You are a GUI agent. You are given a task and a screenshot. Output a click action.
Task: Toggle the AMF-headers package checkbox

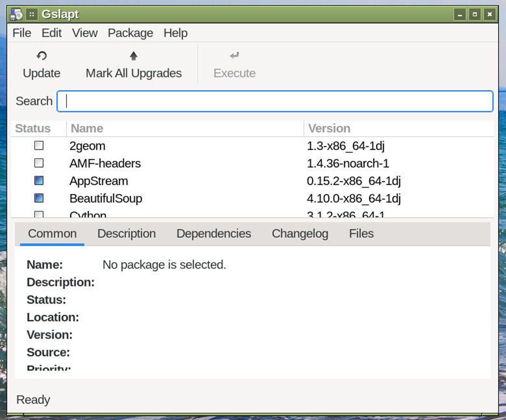click(39, 163)
